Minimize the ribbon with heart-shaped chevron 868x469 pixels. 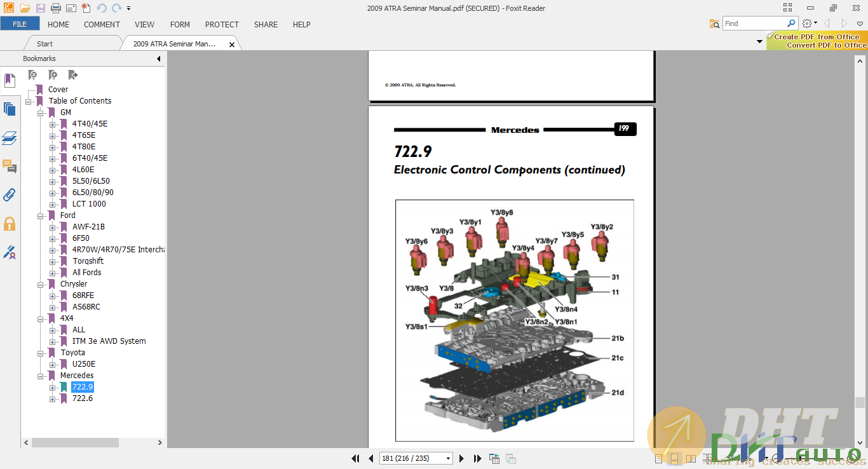[860, 24]
